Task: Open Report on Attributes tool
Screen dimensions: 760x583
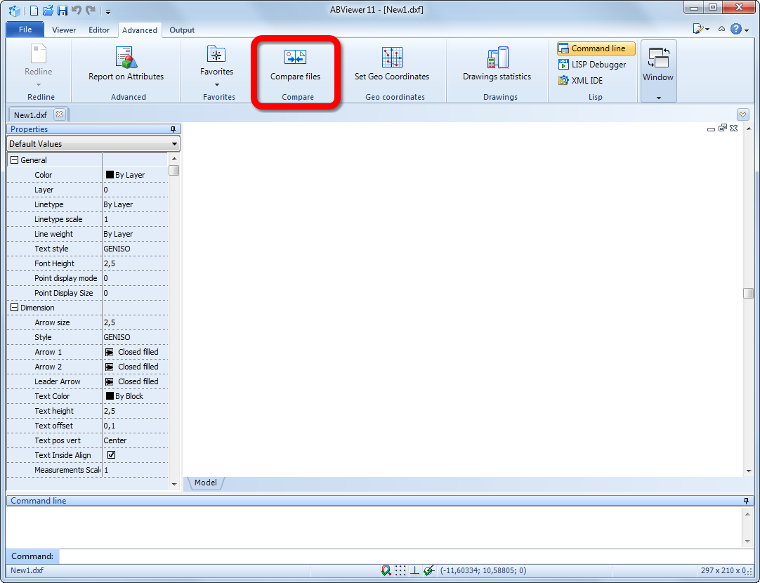Action: click(x=126, y=63)
